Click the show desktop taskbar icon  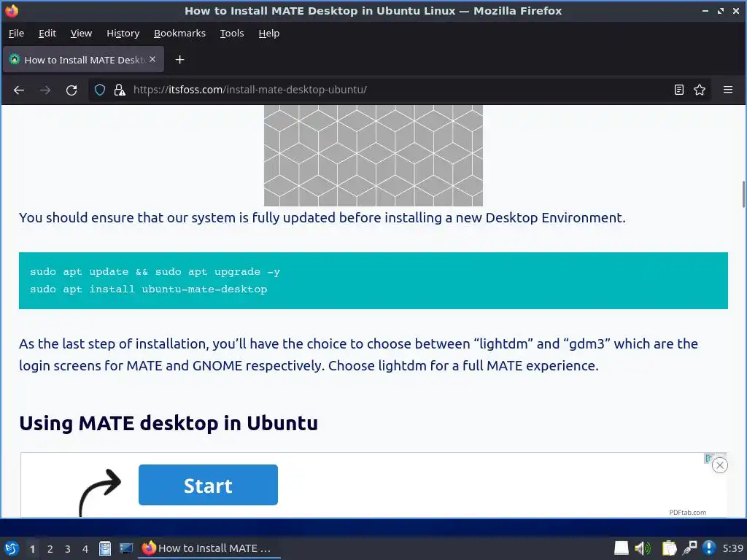pyautogui.click(x=126, y=548)
